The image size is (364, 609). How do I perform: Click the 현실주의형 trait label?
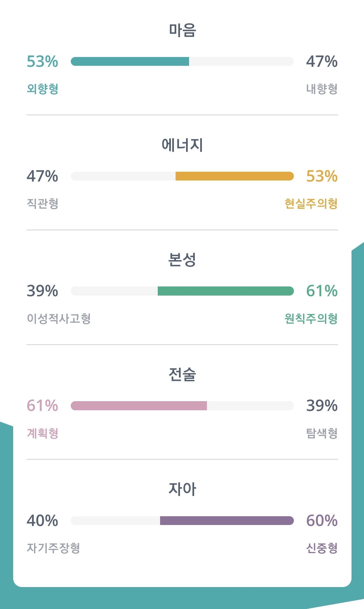[x=311, y=203]
